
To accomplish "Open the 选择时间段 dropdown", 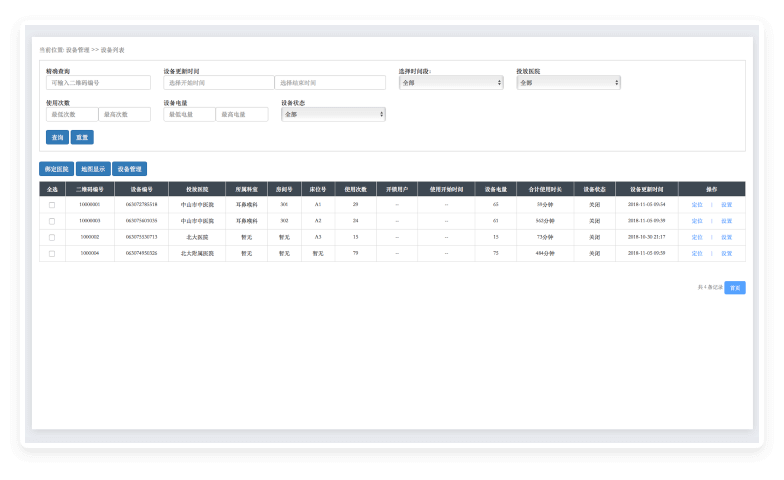I will pos(450,83).
